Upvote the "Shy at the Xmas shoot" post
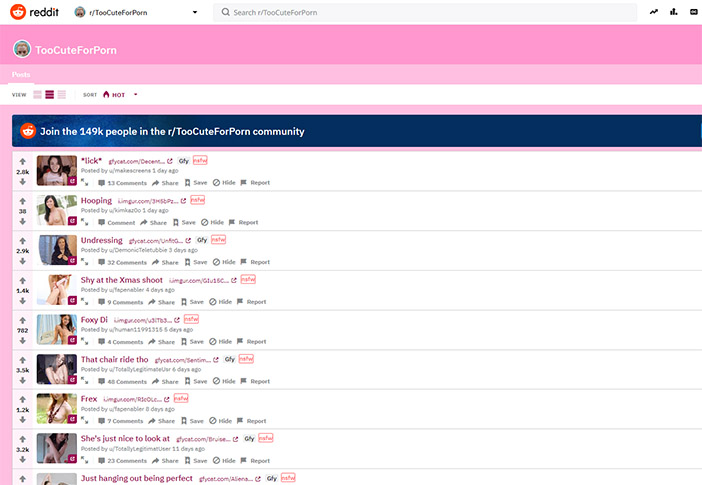The width and height of the screenshot is (702, 485). pos(22,281)
